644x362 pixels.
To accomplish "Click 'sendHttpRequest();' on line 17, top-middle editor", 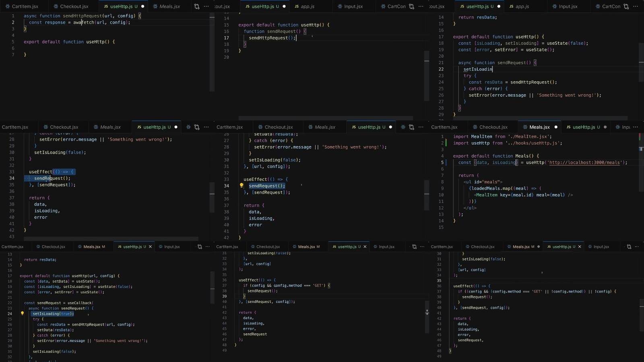I will pos(272,38).
